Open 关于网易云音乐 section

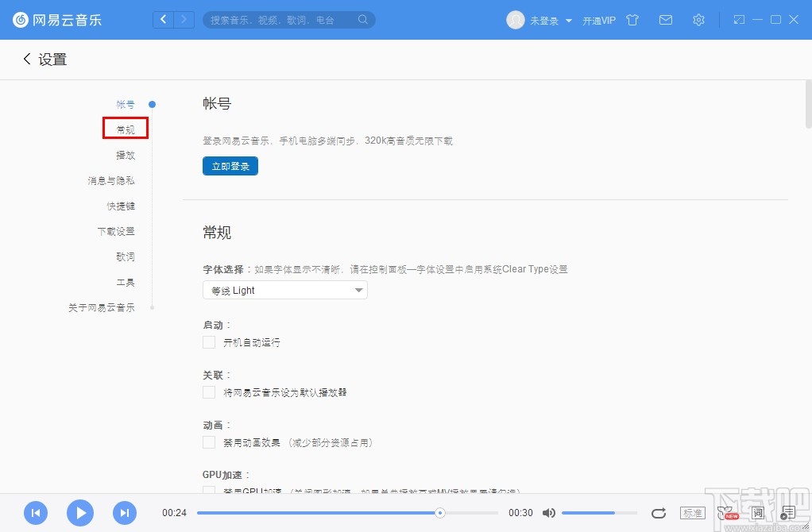[102, 307]
